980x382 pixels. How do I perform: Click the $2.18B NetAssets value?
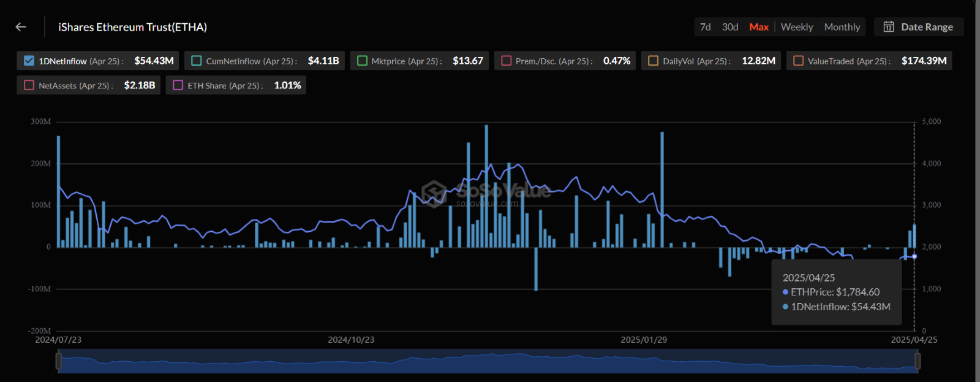pos(140,85)
